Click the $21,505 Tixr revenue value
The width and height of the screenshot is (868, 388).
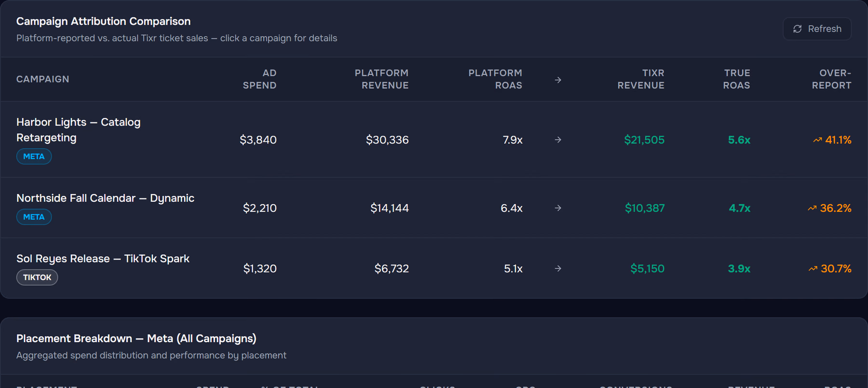(644, 140)
